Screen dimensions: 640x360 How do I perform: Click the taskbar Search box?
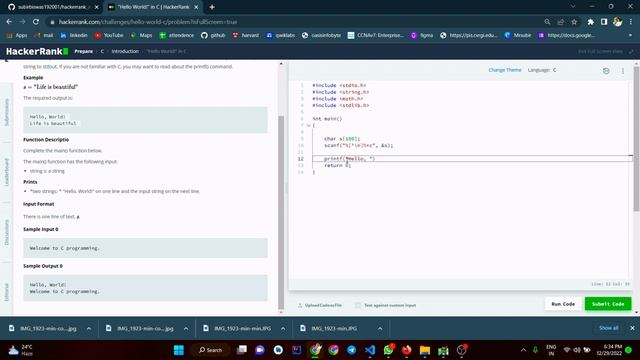211,350
